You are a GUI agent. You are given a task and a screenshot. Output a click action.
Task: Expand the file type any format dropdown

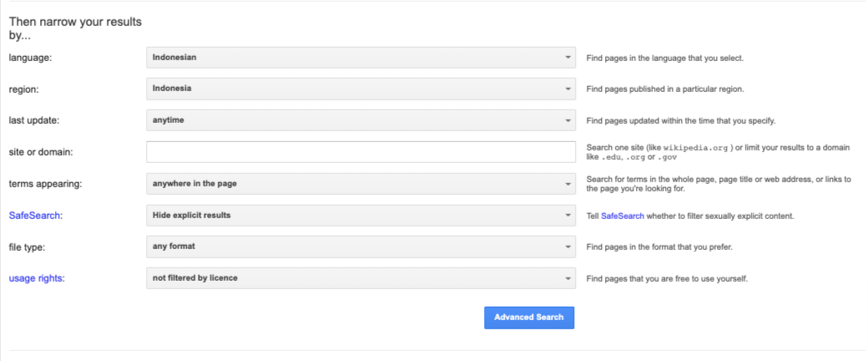tap(361, 247)
